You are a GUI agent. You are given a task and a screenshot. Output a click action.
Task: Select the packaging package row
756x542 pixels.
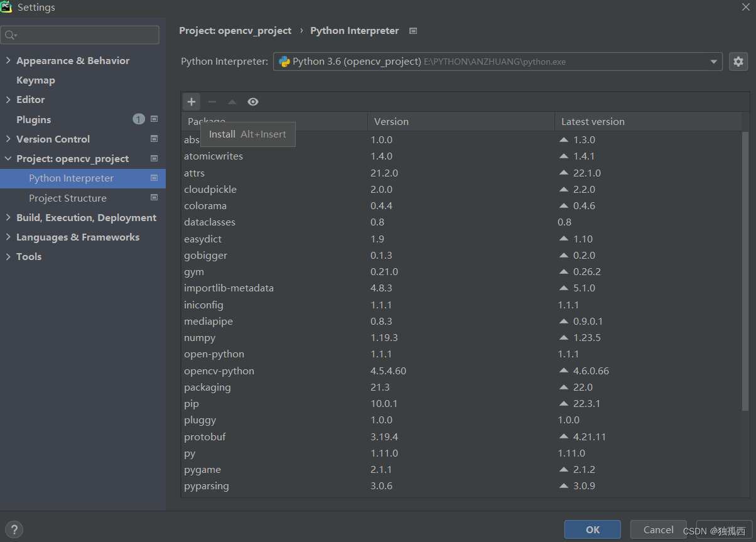point(462,387)
